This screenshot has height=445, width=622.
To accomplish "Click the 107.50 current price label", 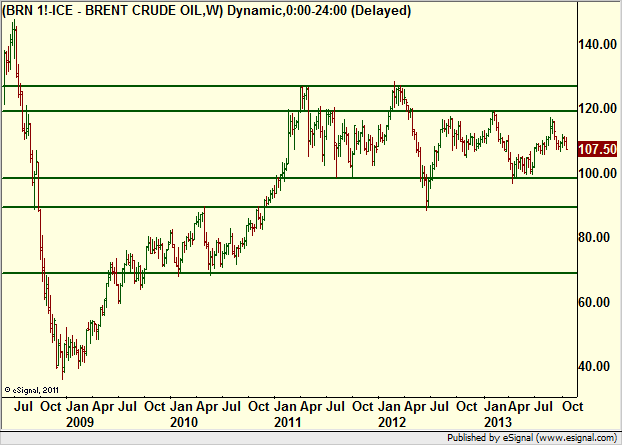I will point(597,149).
